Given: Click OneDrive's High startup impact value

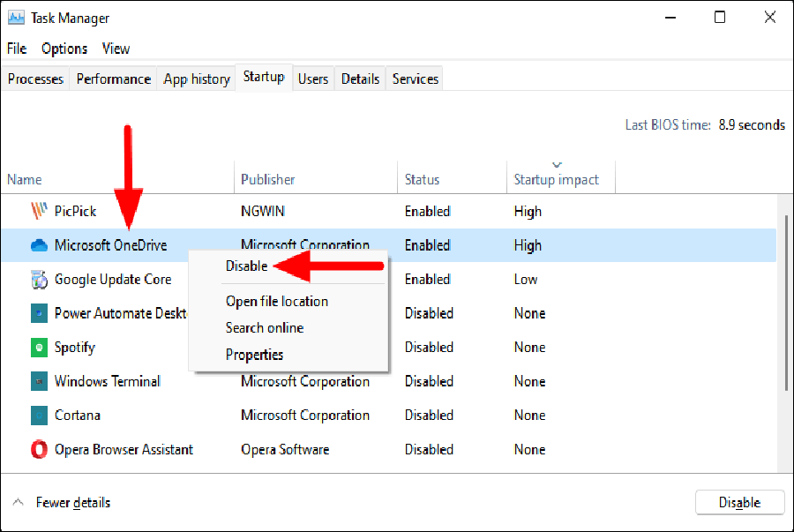Looking at the screenshot, I should (528, 245).
